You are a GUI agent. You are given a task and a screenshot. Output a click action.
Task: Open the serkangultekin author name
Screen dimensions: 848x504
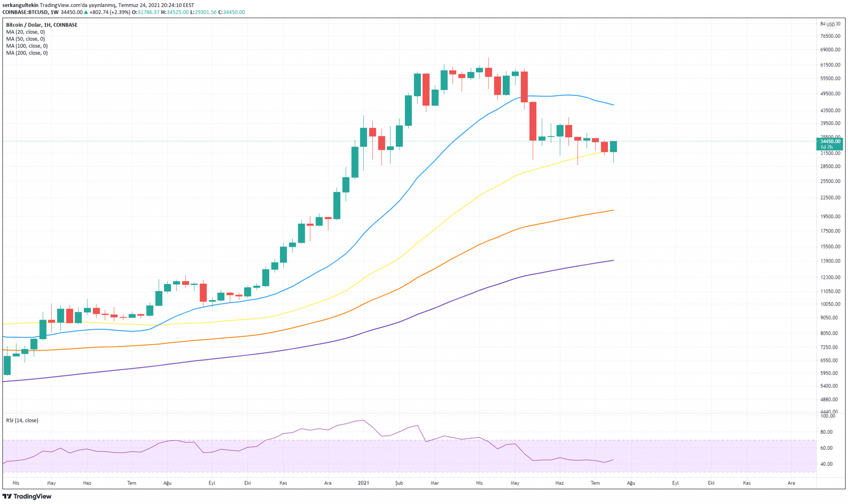[20, 5]
